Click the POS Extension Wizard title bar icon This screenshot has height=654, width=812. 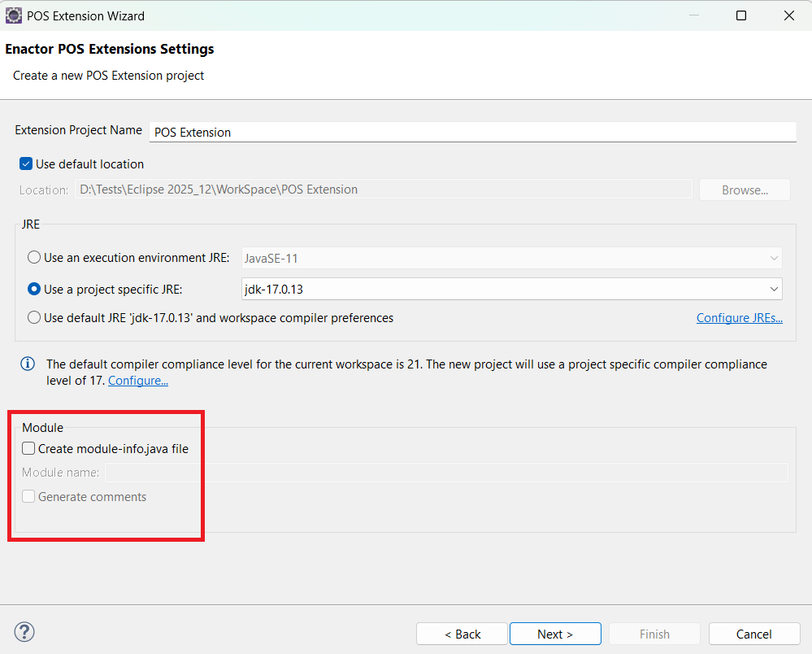(14, 15)
